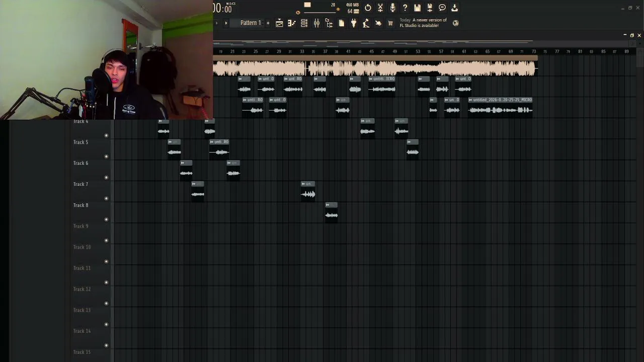
Task: Click the Track 15 label
Action: (x=82, y=352)
